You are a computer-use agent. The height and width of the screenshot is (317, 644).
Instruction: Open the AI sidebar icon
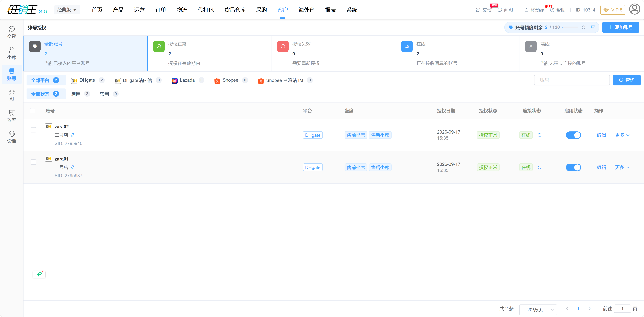click(x=11, y=95)
